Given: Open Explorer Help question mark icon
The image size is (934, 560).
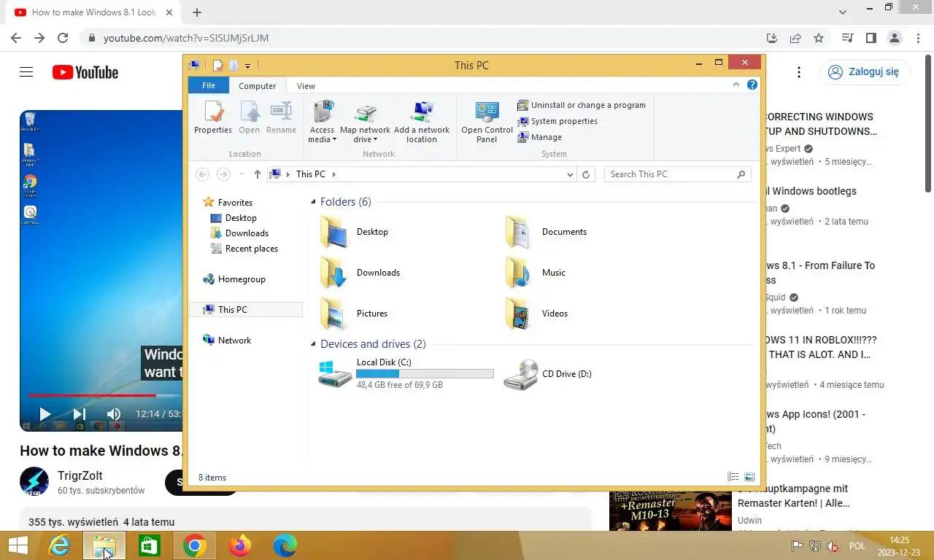Looking at the screenshot, I should pos(752,85).
